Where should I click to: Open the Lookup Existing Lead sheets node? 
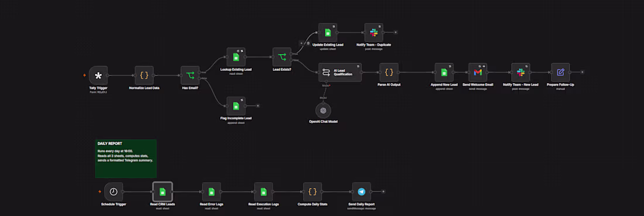(x=236, y=57)
